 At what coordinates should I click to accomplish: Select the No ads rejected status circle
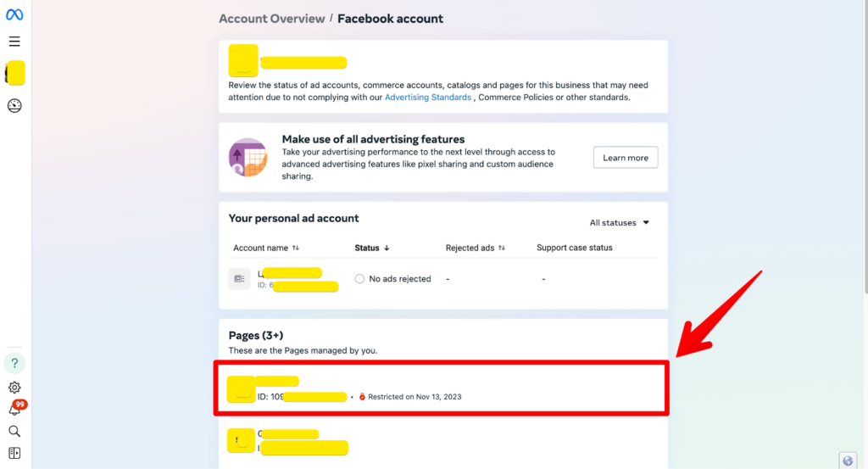[x=359, y=279]
